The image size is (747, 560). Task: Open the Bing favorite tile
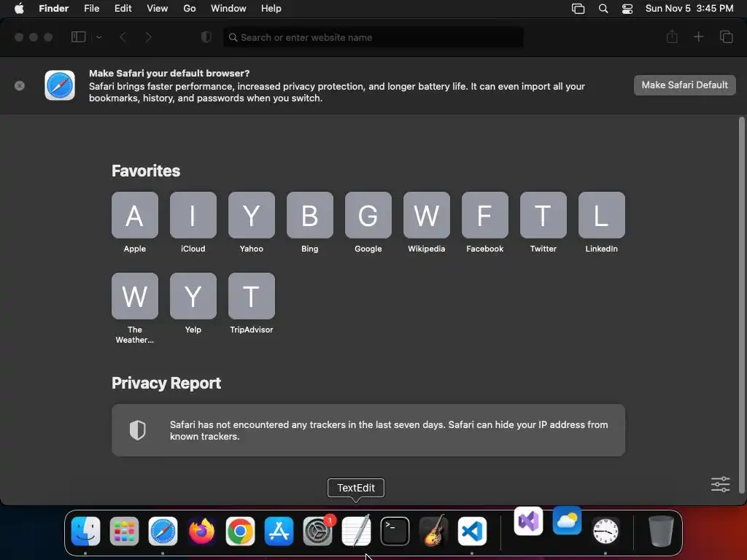(x=309, y=215)
